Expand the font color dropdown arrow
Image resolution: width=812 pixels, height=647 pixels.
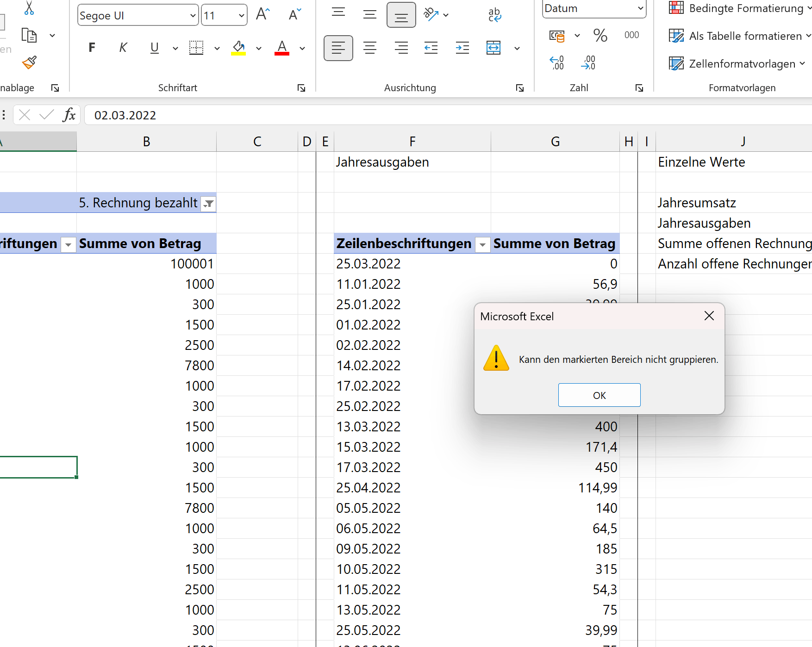[302, 48]
